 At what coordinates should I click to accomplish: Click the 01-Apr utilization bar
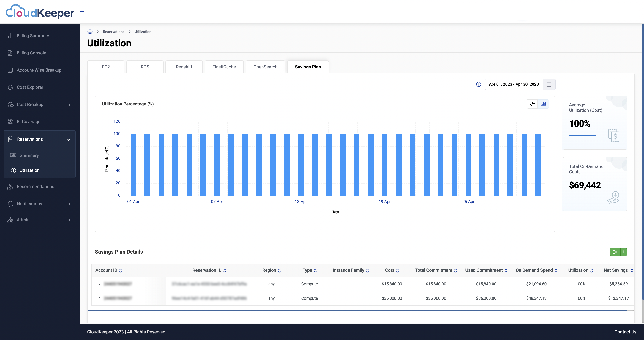(133, 165)
